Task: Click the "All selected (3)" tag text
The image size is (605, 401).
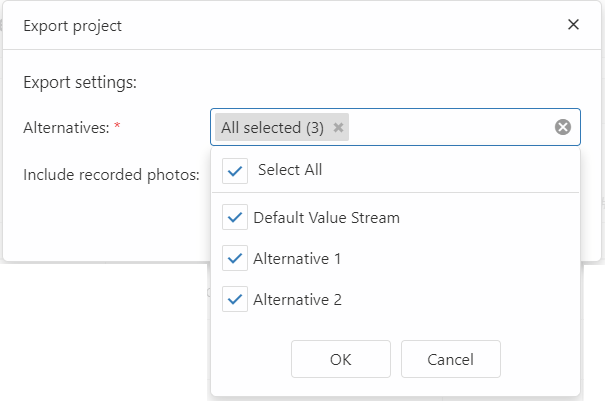Action: [x=272, y=128]
